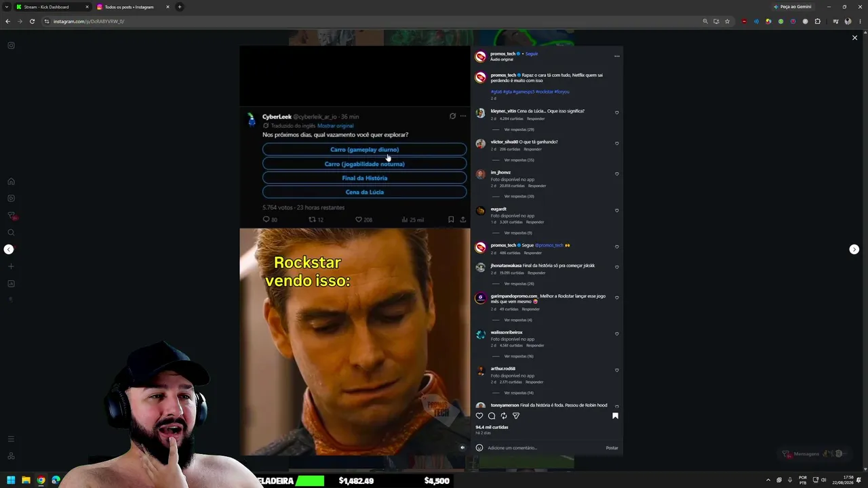Like im_jhonvz's comment with the heart
The image size is (868, 488).
pos(616,174)
